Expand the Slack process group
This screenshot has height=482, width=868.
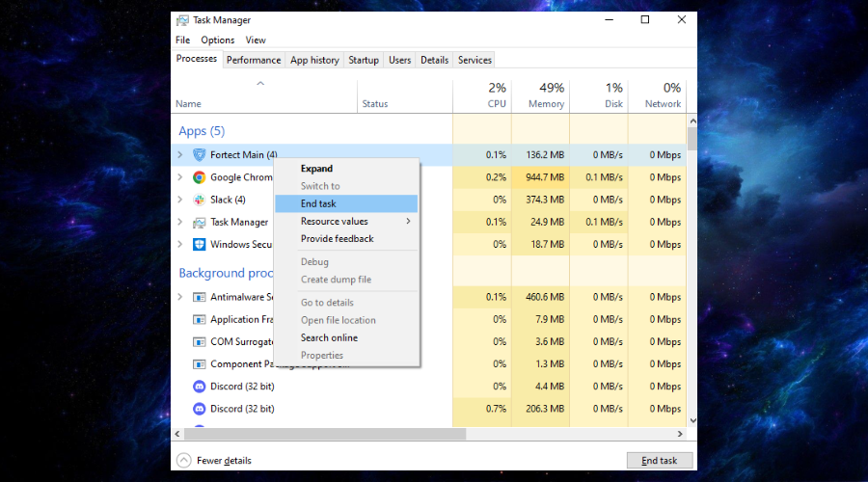180,200
